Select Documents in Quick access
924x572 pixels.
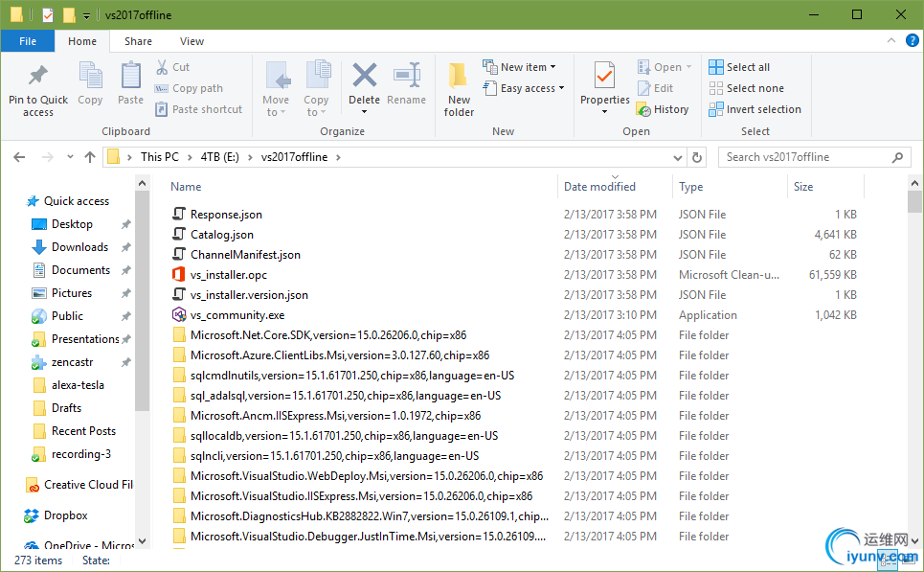pyautogui.click(x=72, y=270)
